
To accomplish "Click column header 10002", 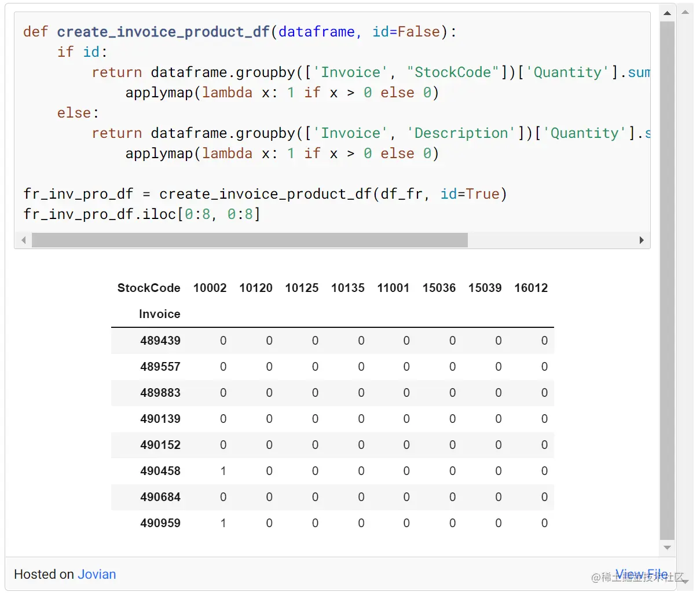I will click(x=210, y=288).
